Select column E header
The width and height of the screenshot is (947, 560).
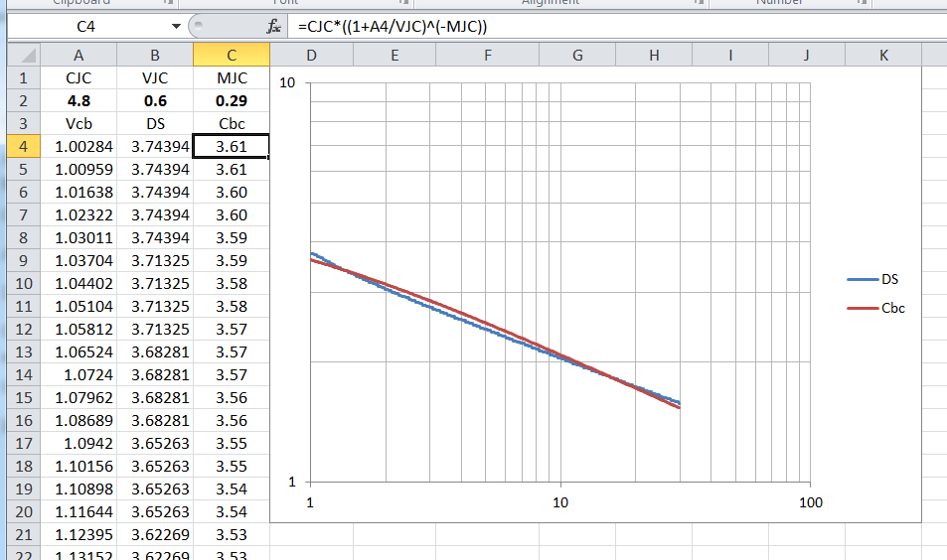point(395,56)
